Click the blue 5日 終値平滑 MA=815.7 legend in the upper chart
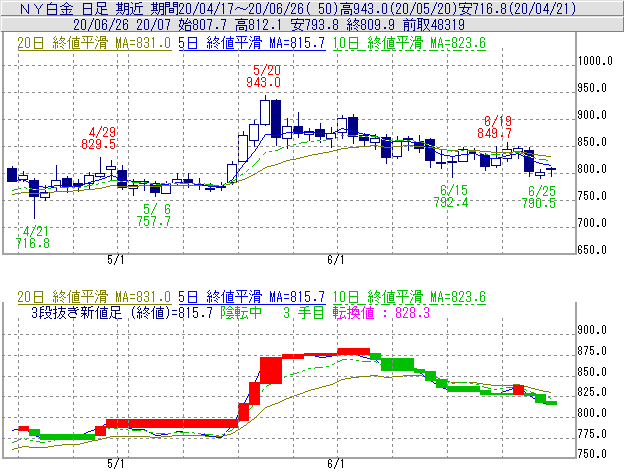624x475 pixels. (252, 43)
